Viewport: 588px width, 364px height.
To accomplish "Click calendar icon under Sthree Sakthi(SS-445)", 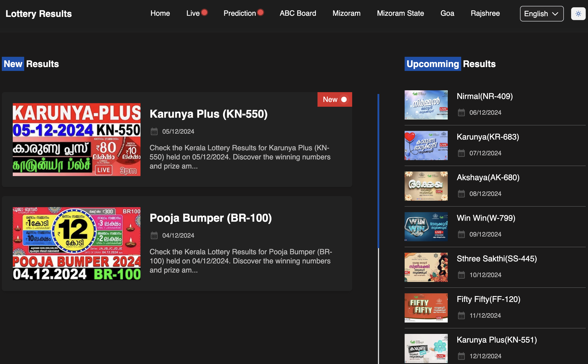I will click(x=461, y=275).
